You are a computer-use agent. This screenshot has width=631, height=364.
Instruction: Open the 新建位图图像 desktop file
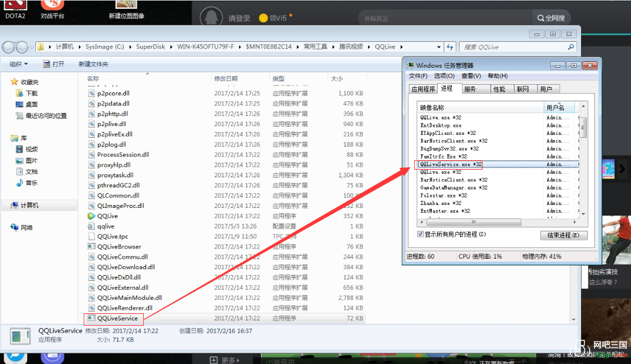126,9
